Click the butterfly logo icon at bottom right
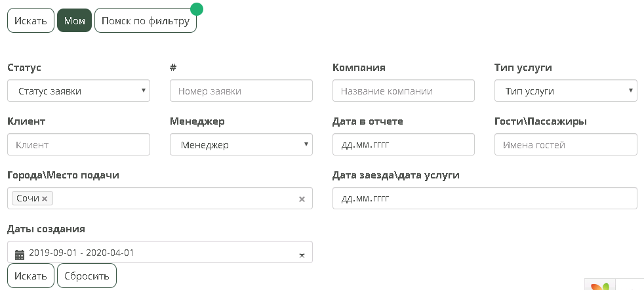644x290 pixels. 601,285
